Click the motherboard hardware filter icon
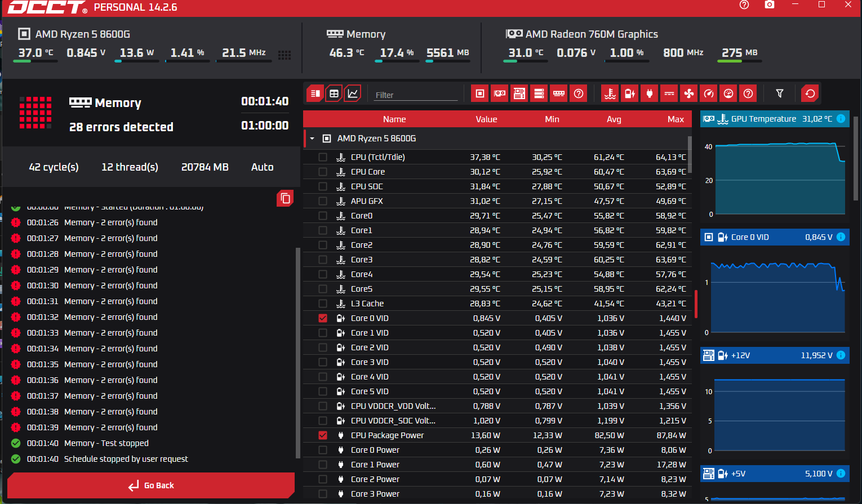This screenshot has height=504, width=862. (x=519, y=93)
